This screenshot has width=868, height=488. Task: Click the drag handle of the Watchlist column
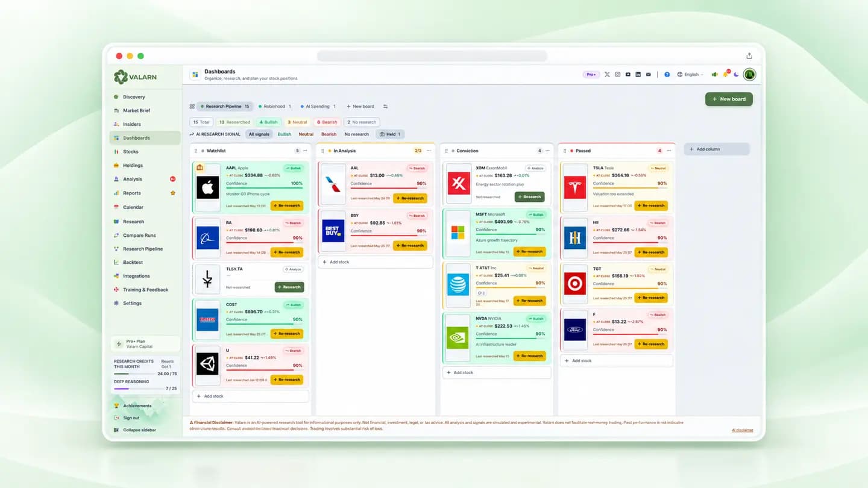click(x=196, y=151)
